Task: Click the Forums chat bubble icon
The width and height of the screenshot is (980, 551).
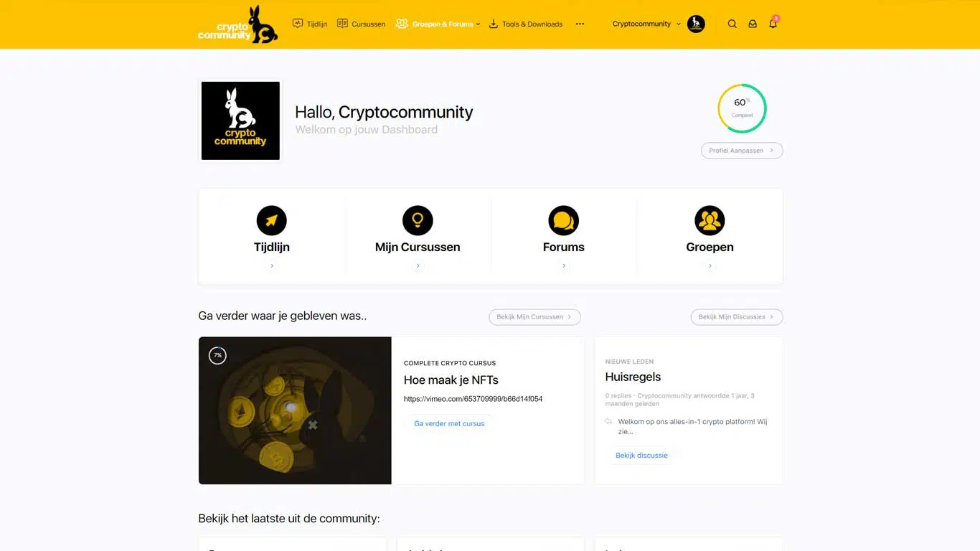Action: pos(563,220)
